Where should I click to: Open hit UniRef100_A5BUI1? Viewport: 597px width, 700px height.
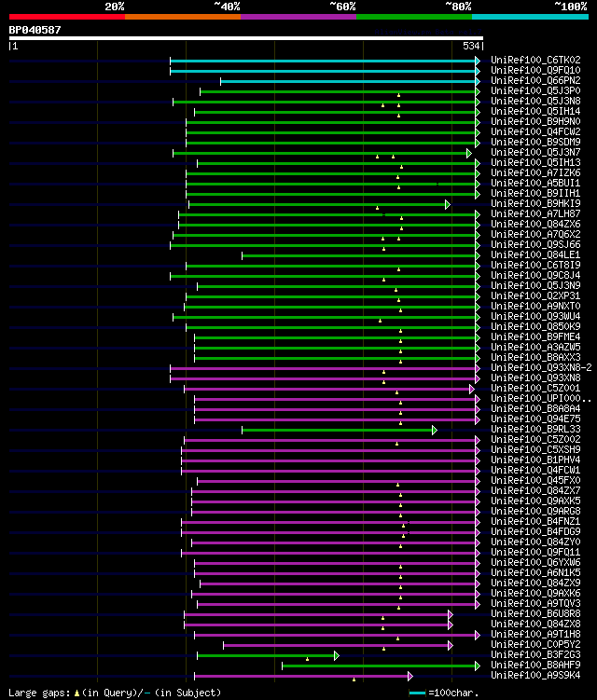(535, 183)
